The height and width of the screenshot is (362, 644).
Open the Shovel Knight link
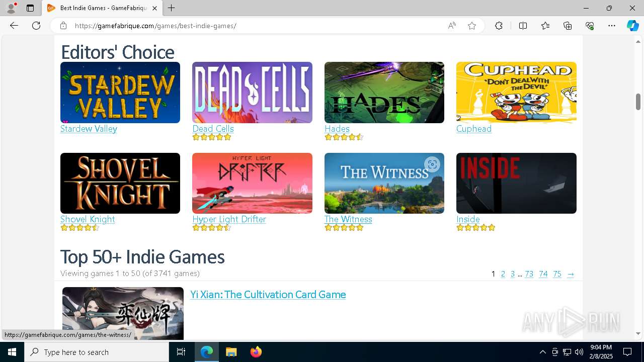[x=88, y=219]
